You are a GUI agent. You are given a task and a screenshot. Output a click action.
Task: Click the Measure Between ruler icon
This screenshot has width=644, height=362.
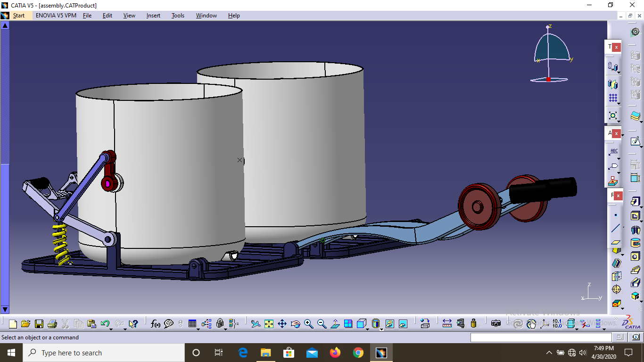coord(447,324)
